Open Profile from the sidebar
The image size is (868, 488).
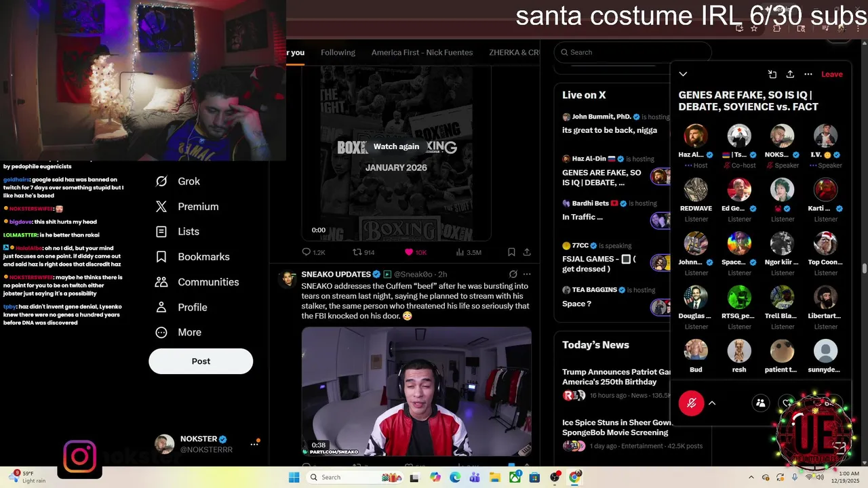coord(182,307)
